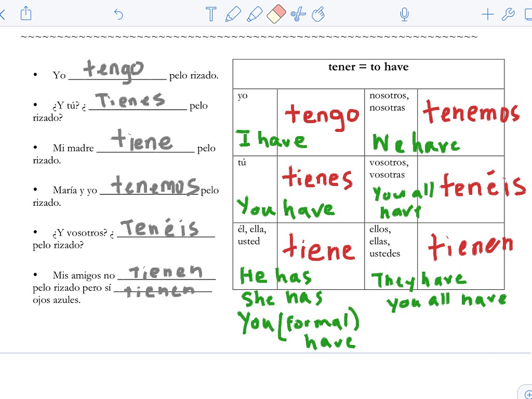Image resolution: width=532 pixels, height=399 pixels.
Task: Choose the Highlighter tool
Action: (255, 14)
